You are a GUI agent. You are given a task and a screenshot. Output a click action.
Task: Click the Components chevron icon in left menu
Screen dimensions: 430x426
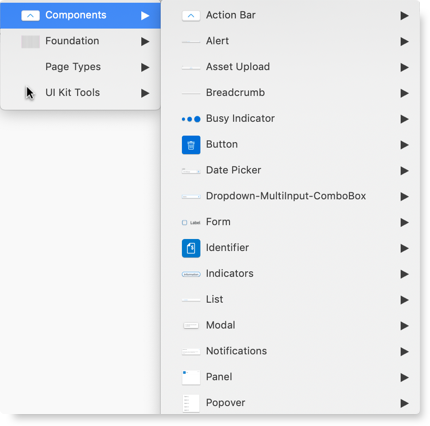pos(30,15)
